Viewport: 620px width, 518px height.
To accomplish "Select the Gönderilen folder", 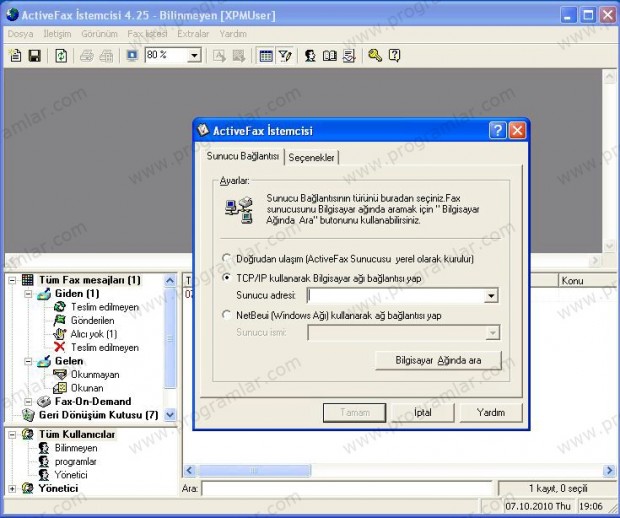I will point(93,320).
